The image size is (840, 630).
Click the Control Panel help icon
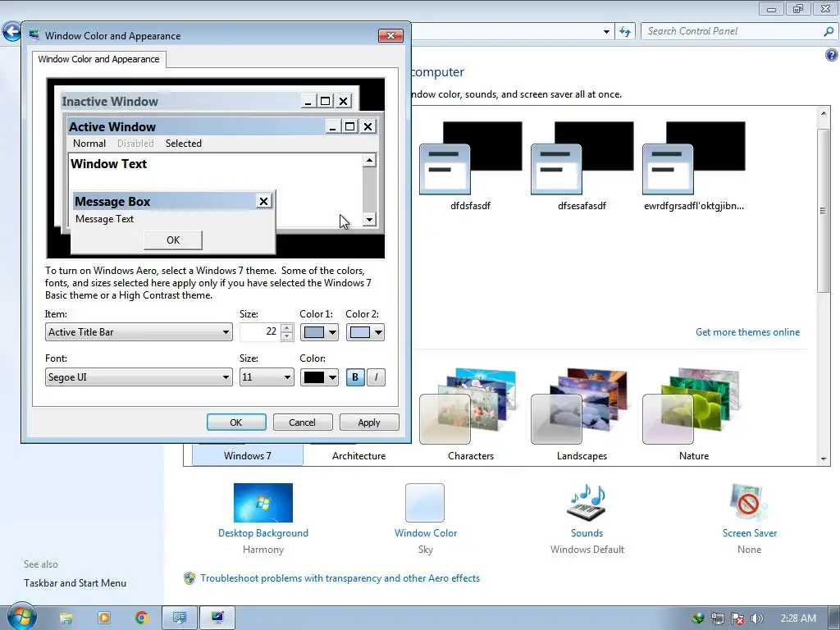click(x=832, y=55)
